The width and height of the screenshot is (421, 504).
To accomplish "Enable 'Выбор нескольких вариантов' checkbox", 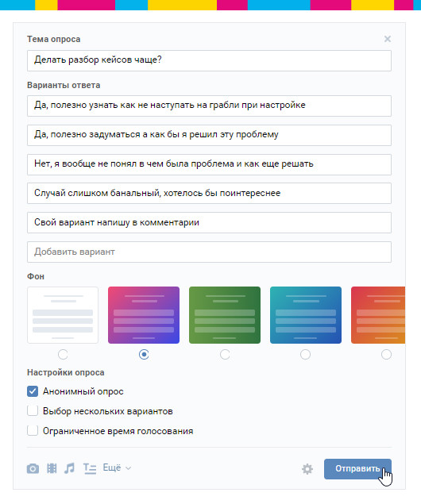I will [33, 411].
